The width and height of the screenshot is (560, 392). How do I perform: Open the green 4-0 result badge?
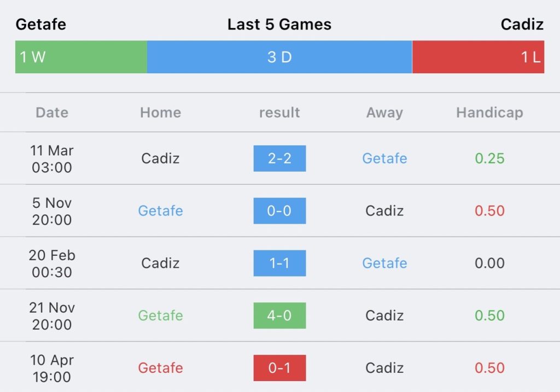tap(279, 315)
